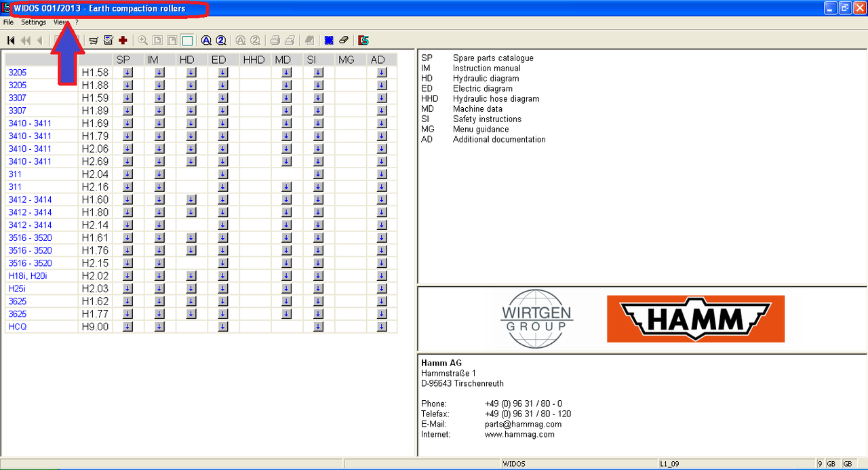Click the HAMM logo image

pos(696,319)
